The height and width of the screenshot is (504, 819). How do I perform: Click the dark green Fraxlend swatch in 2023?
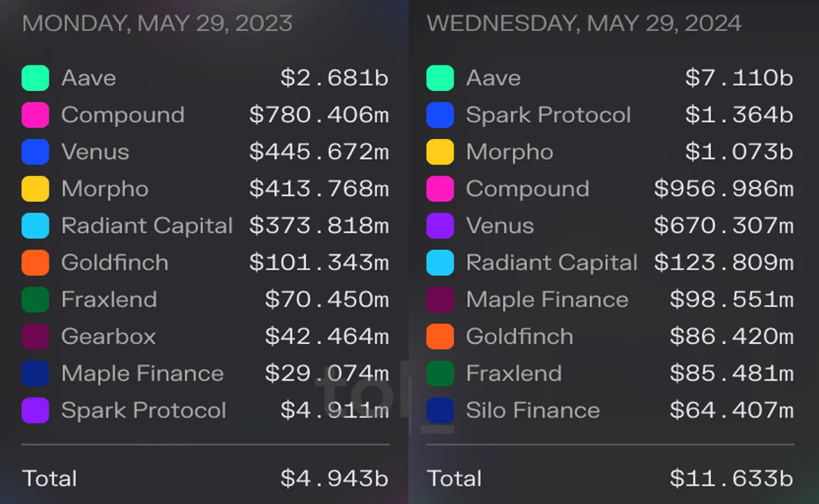coord(35,299)
